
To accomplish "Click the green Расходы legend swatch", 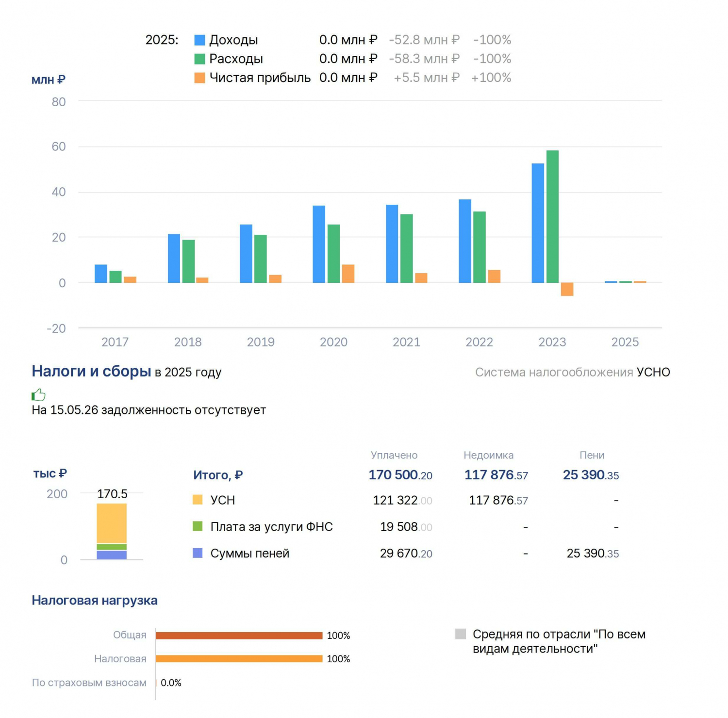I will point(199,59).
